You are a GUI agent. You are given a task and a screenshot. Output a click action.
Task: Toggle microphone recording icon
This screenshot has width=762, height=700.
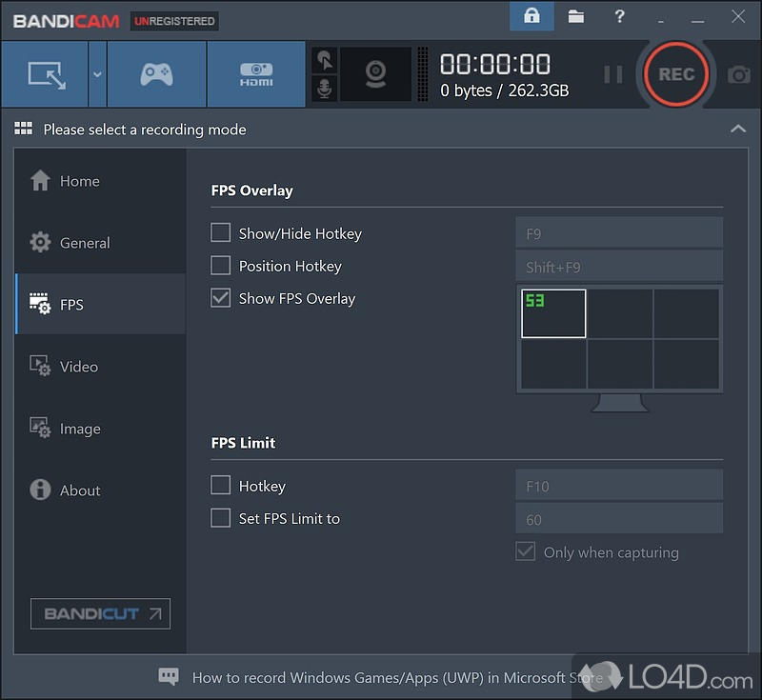tap(324, 88)
